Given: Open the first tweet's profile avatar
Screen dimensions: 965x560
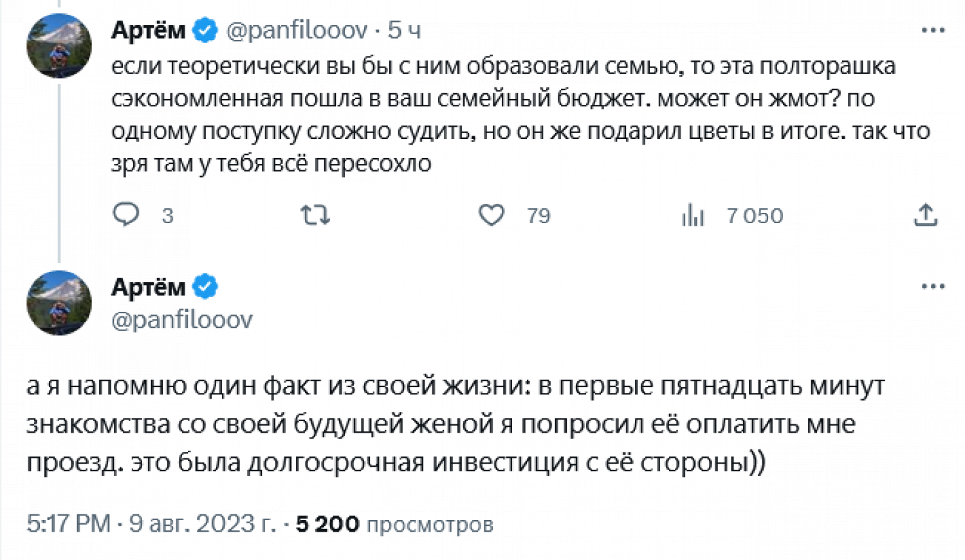Looking at the screenshot, I should (x=59, y=46).
